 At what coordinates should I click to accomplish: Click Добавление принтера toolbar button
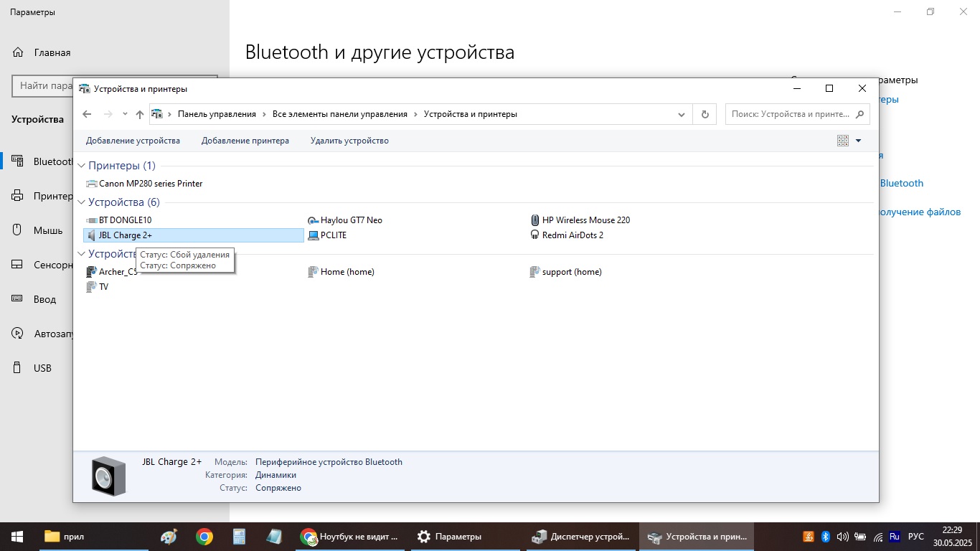(x=245, y=141)
